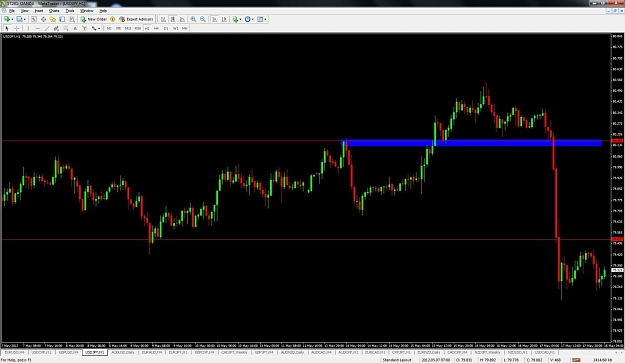This screenshot has height=363, width=625.
Task: Select the Horizontal Line tool
Action: [37, 28]
